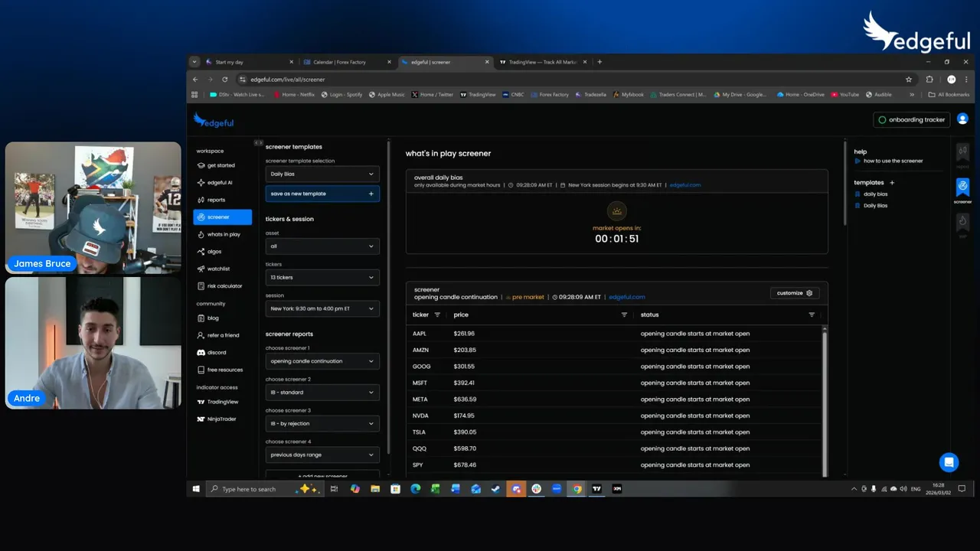Open whats in play sidebar page
Screen dimensions: 980x551
click(x=223, y=234)
